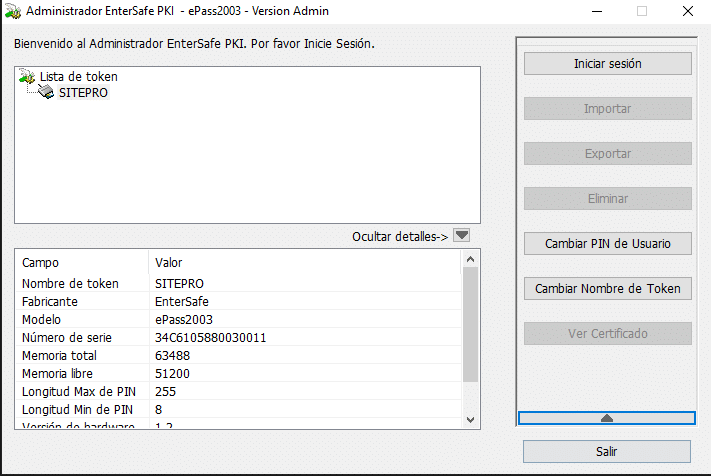The height and width of the screenshot is (476, 711).
Task: Click the Ver Certificado button
Action: point(608,333)
